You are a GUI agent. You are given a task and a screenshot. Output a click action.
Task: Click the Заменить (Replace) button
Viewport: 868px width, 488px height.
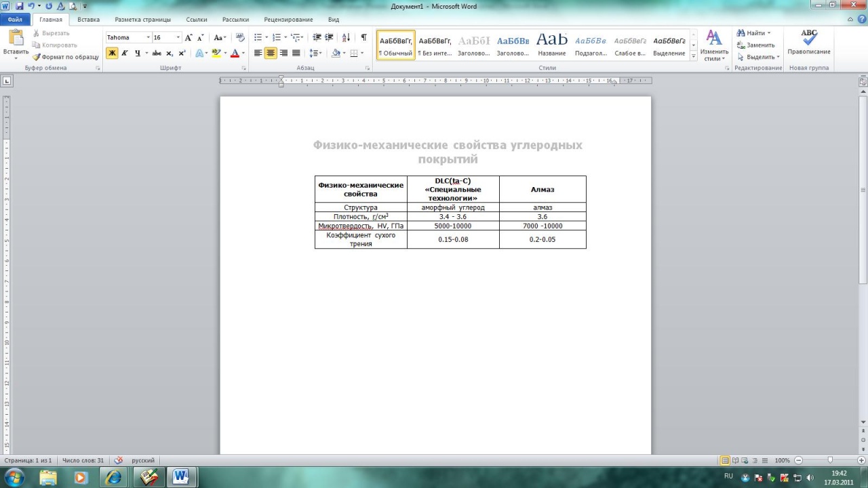coord(759,45)
